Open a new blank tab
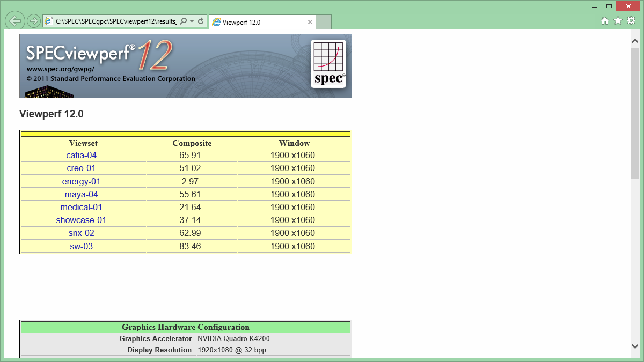 [324, 22]
